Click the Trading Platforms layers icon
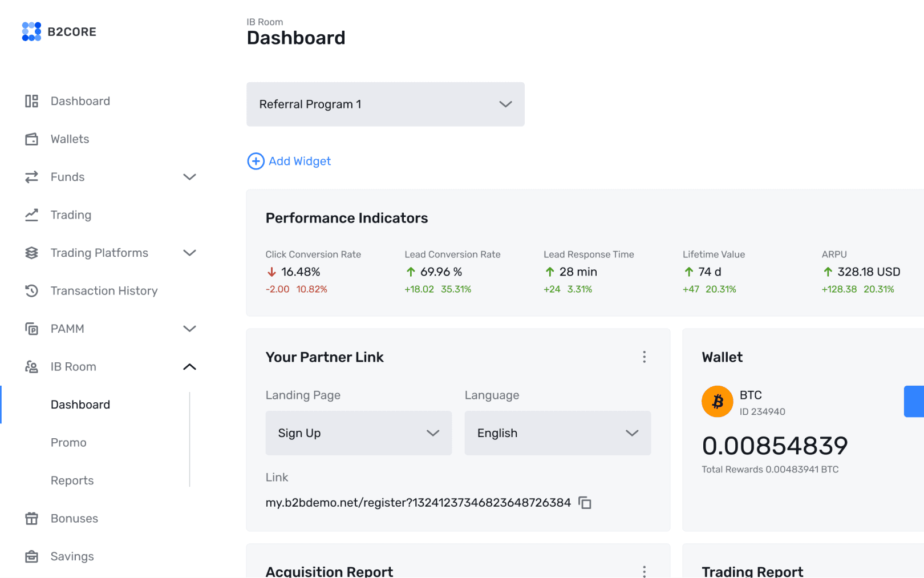Viewport: 924px width, 578px height. pyautogui.click(x=31, y=253)
